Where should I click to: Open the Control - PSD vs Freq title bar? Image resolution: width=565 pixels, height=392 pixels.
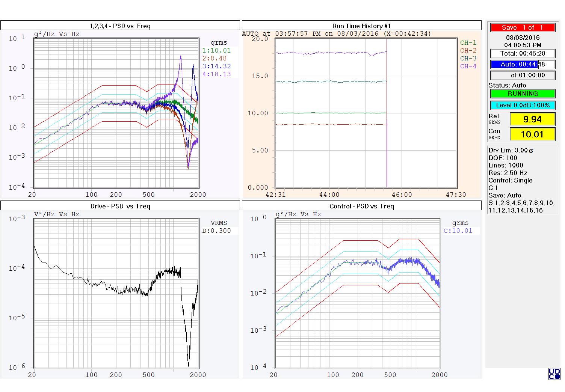point(362,206)
